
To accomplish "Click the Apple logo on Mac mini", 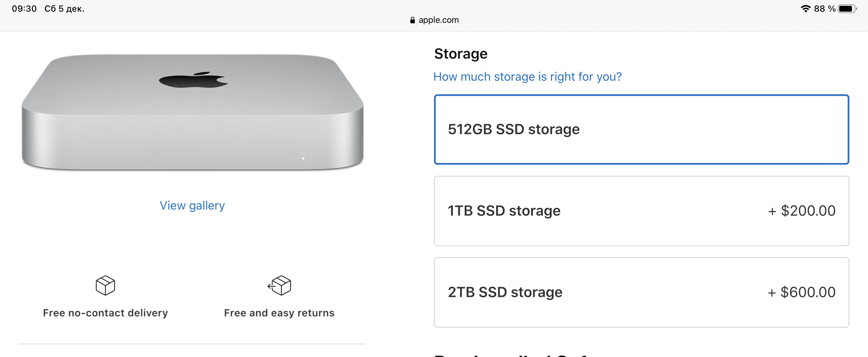I will (x=193, y=80).
